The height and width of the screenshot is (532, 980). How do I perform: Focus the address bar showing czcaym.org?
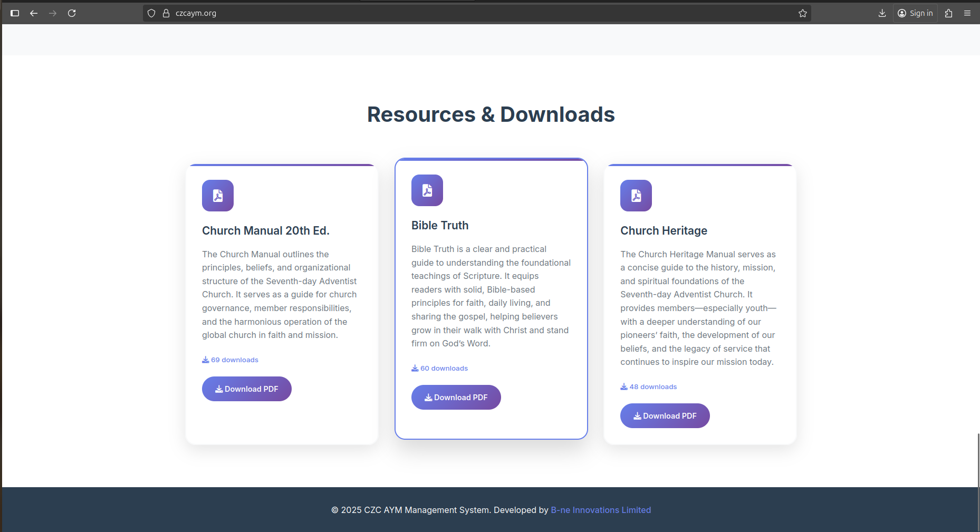pyautogui.click(x=475, y=13)
